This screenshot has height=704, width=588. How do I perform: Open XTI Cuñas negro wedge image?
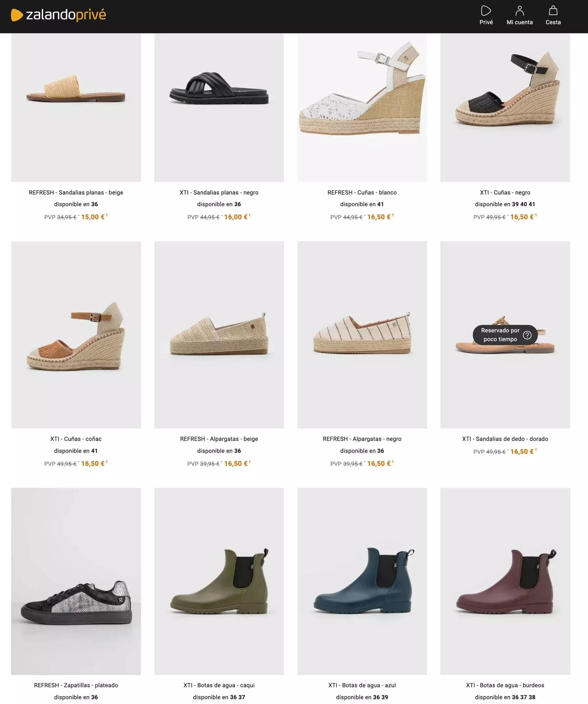point(505,108)
